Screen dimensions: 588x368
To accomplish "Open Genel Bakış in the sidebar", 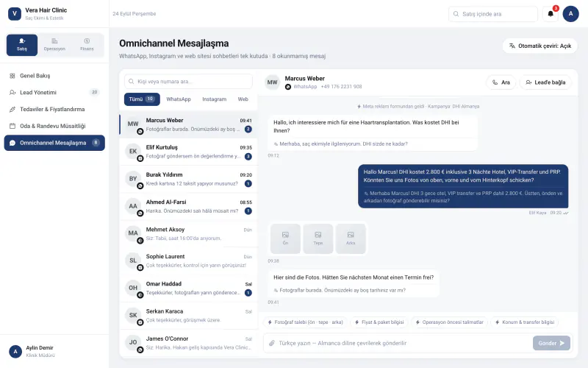I will 54,76.
